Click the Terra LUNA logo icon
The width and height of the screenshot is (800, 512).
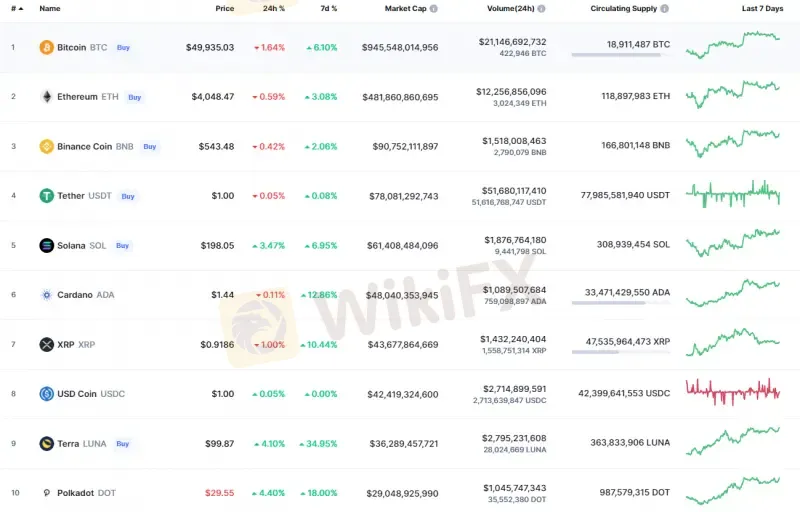pyautogui.click(x=46, y=444)
